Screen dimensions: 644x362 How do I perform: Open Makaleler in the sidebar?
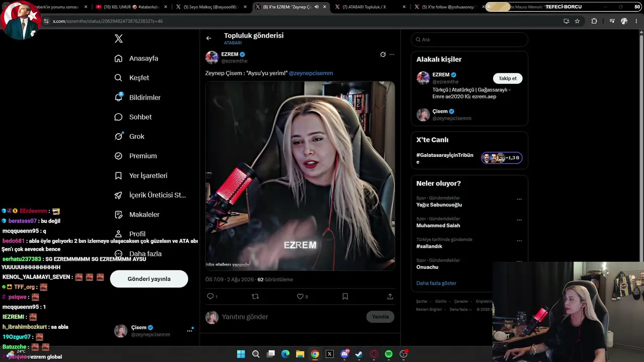137,215
